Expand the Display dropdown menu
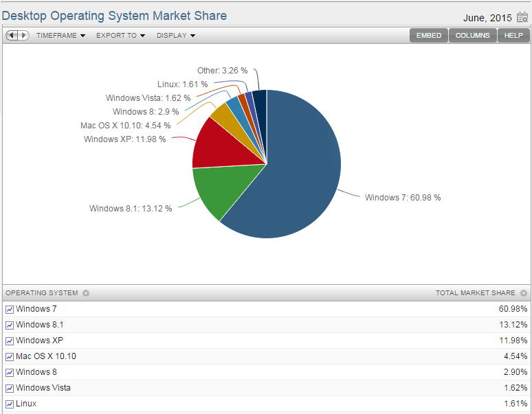532x414 pixels. pos(176,36)
